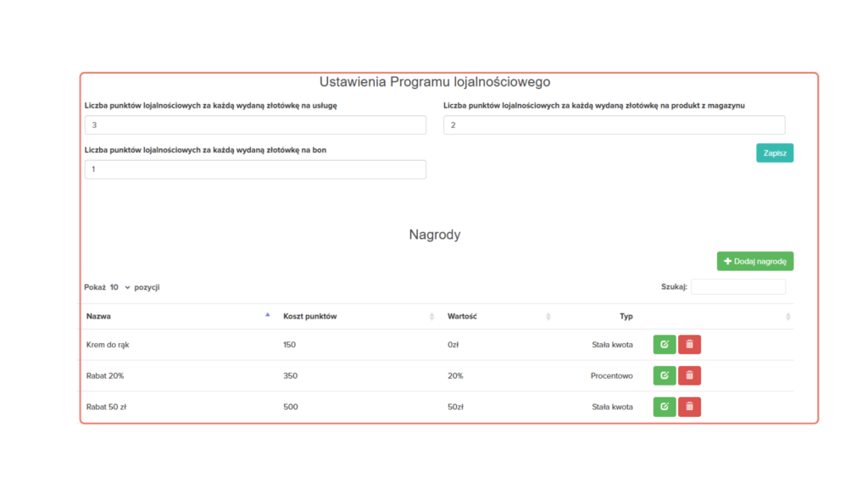Open the Pokaż 10 pozycji dropdown
This screenshot has height=488, width=868.
coord(120,287)
